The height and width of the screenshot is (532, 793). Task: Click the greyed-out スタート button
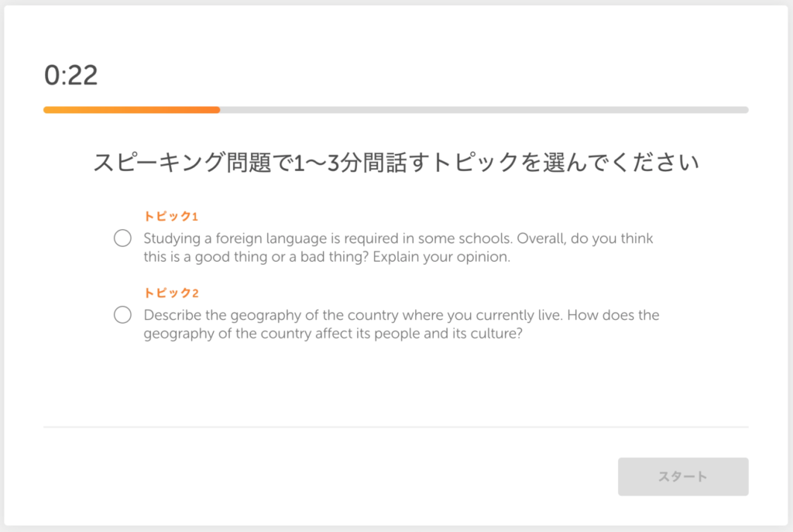pos(683,476)
